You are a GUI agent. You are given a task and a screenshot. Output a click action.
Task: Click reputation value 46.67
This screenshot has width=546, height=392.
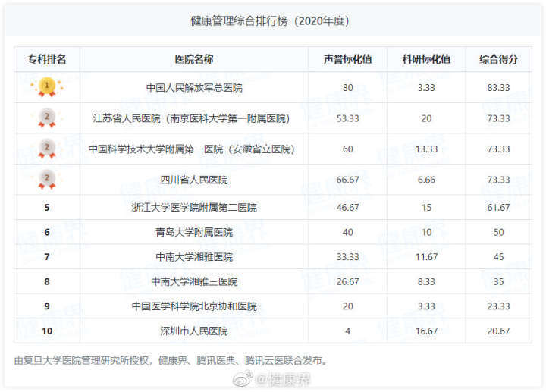pyautogui.click(x=347, y=208)
